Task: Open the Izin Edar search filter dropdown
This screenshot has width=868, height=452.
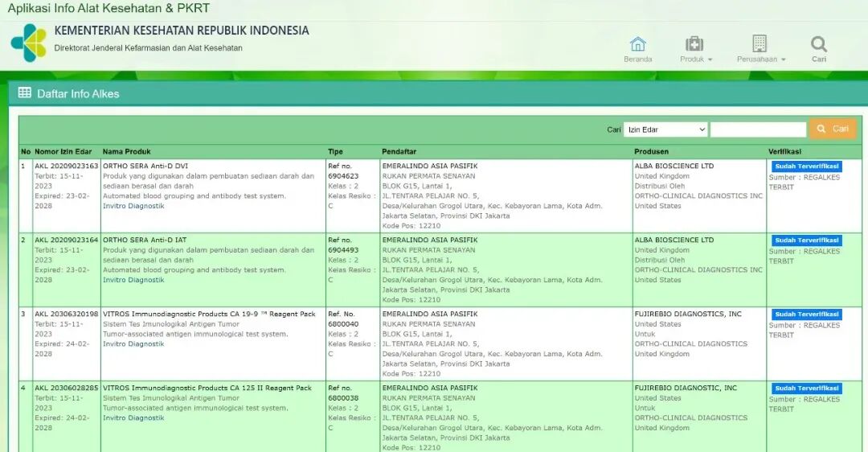Action: click(x=665, y=129)
